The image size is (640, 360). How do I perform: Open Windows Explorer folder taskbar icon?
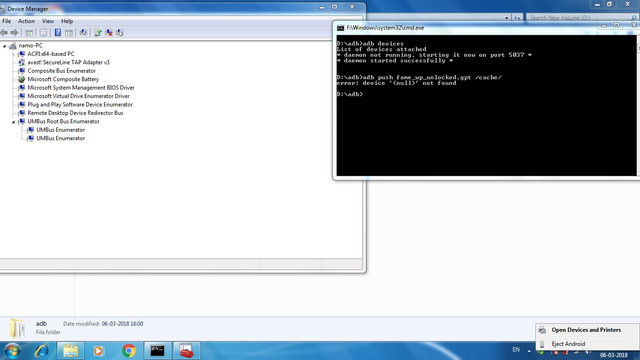[70, 351]
